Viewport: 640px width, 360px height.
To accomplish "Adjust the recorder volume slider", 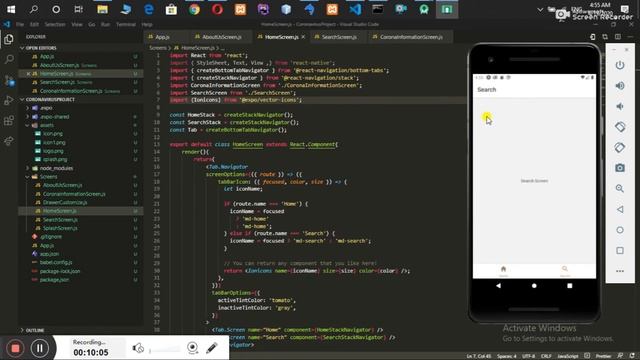I will point(165,349).
